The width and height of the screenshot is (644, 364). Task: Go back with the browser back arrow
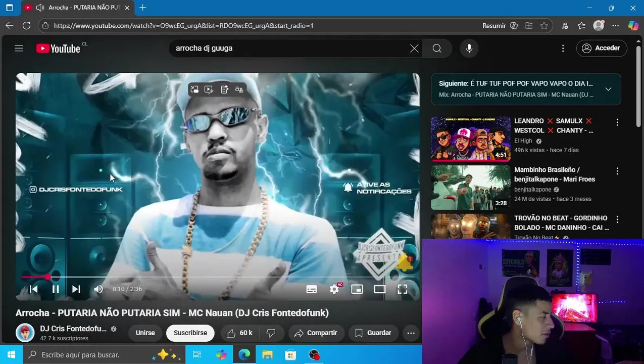pos(10,25)
